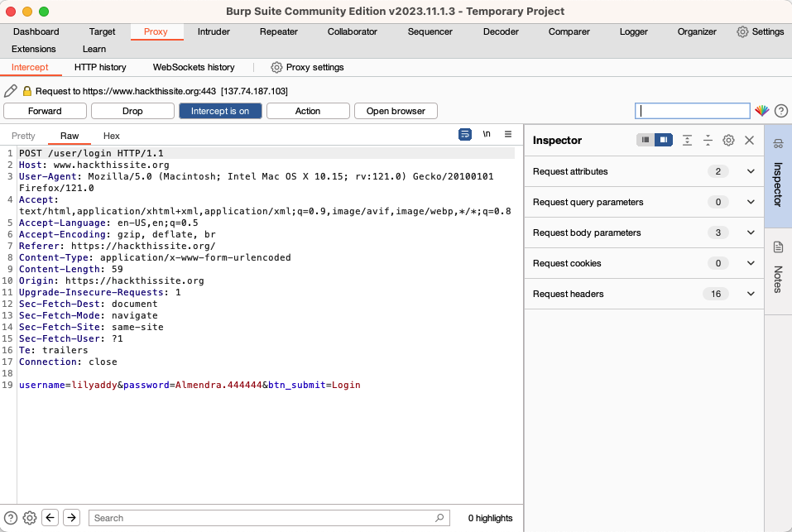
Task: Open the raw editor hamburger menu icon
Action: click(507, 133)
